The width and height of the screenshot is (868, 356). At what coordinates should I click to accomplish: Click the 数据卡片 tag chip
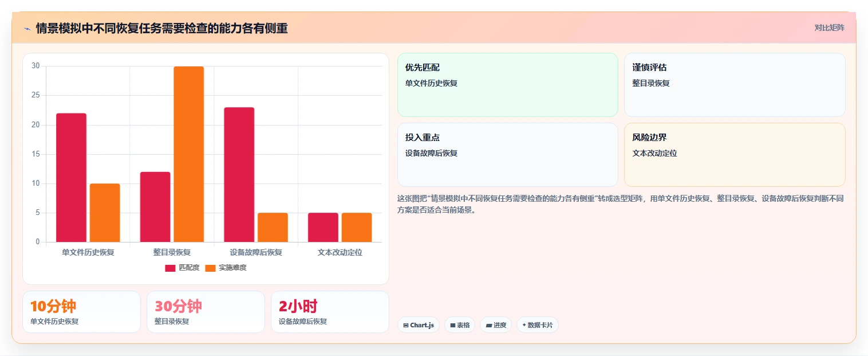click(537, 325)
